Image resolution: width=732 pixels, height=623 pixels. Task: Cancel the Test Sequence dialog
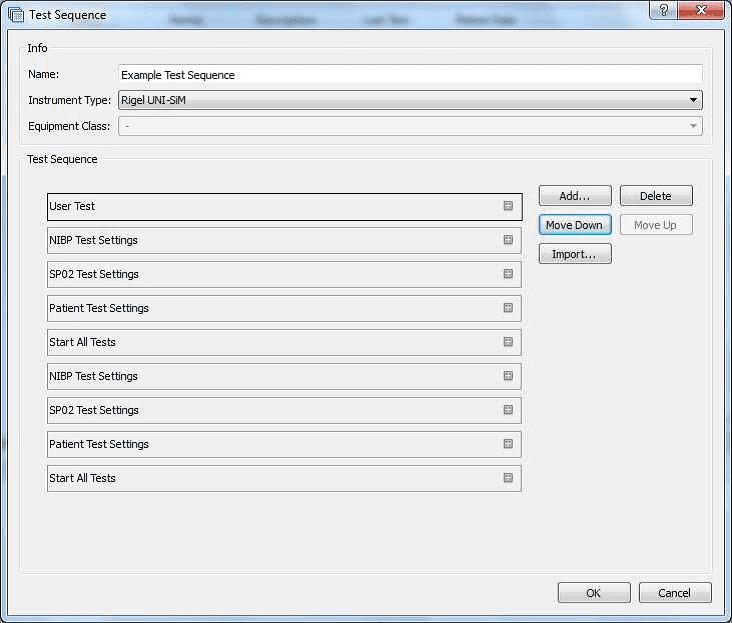[x=675, y=593]
